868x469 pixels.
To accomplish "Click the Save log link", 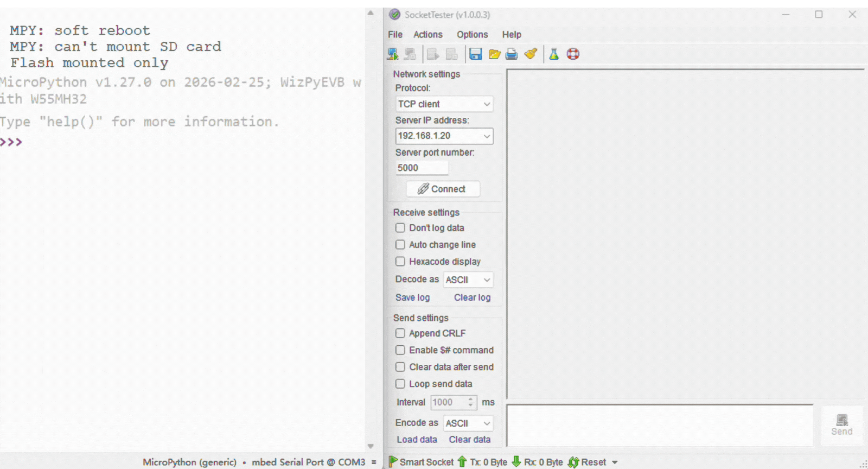I will (x=412, y=297).
